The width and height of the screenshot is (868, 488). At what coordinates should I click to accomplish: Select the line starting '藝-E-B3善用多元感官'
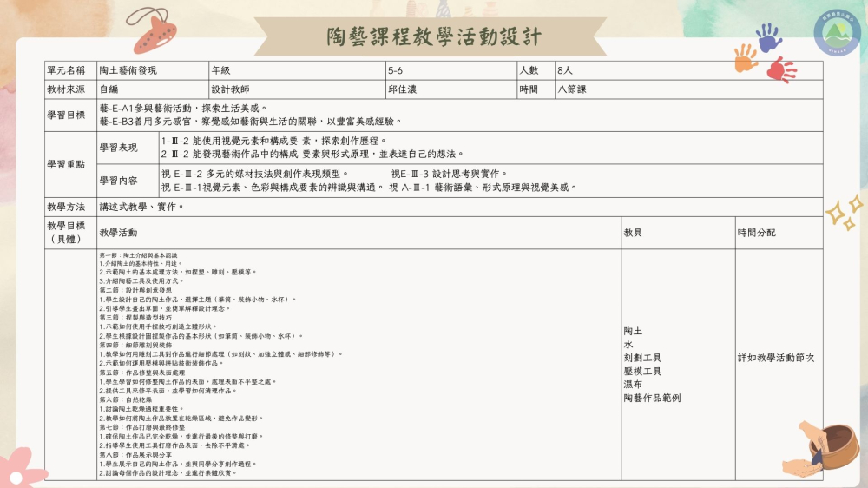251,121
